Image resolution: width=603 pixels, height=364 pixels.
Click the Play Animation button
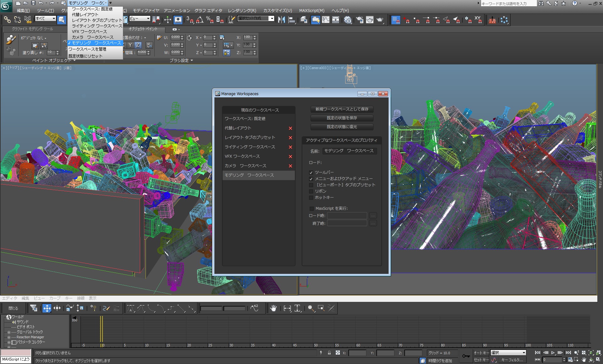[x=553, y=353]
